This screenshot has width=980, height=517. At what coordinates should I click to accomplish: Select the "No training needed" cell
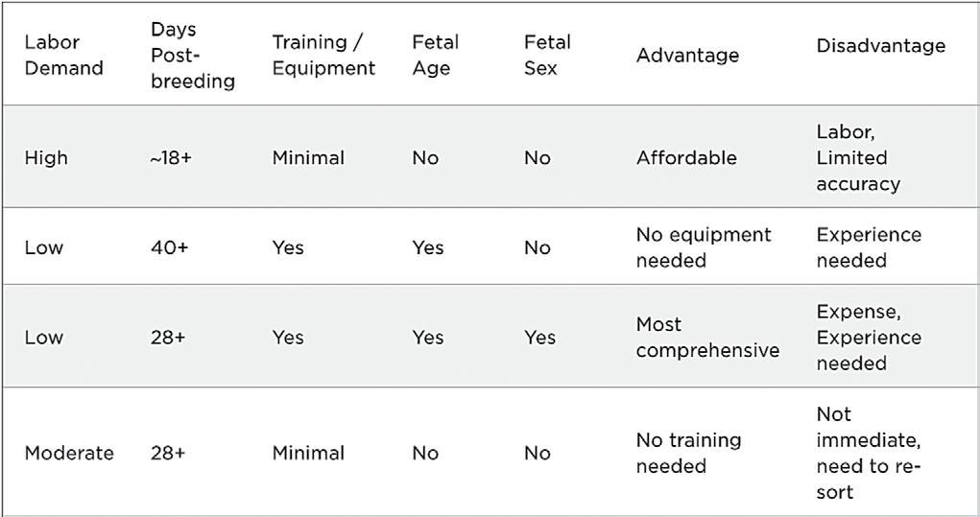688,453
